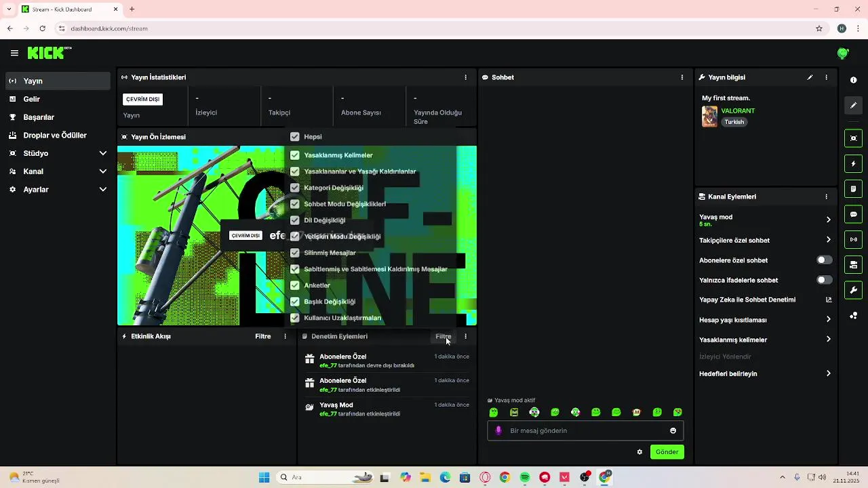Toggle the chat bubble icon in the right sidebar
868x488 pixels.
click(x=853, y=214)
